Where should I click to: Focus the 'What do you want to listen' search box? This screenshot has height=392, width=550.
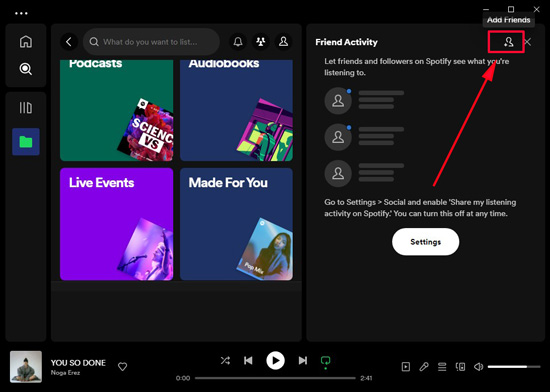tap(151, 42)
